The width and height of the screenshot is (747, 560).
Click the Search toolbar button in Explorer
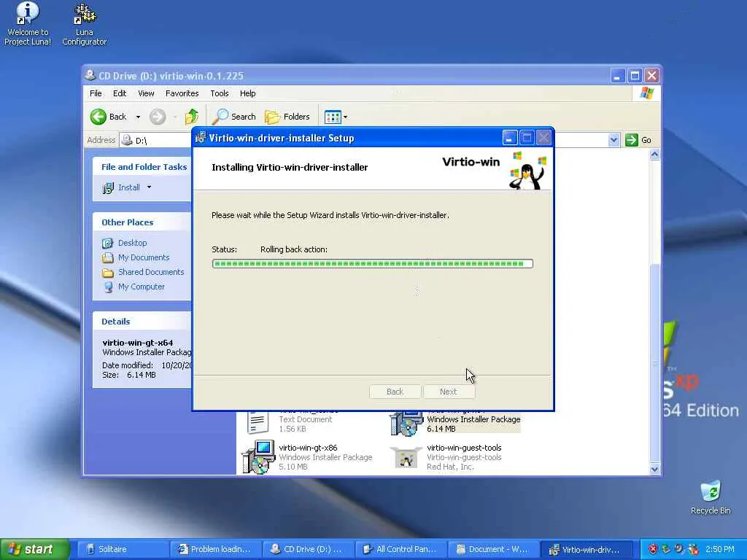pos(234,117)
